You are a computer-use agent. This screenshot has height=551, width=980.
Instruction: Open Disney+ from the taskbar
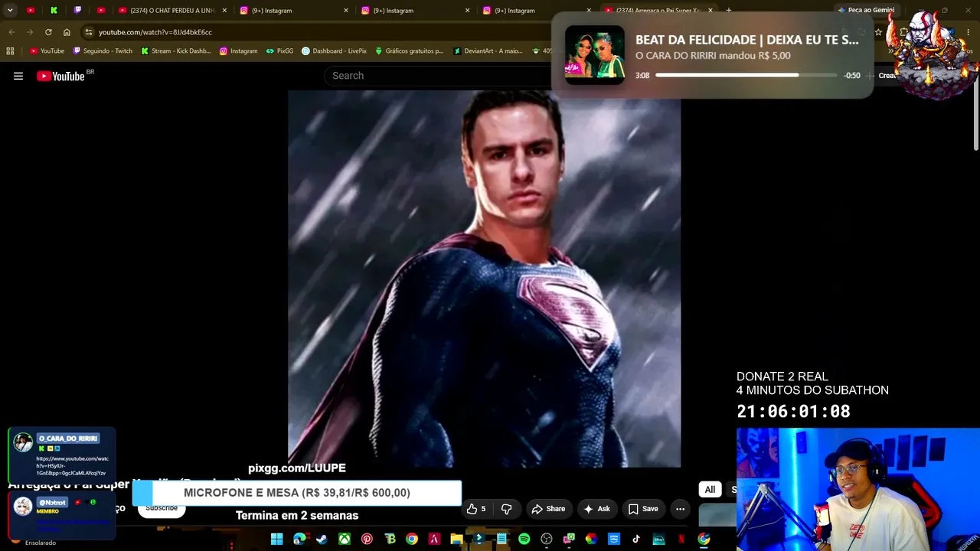coord(658,539)
